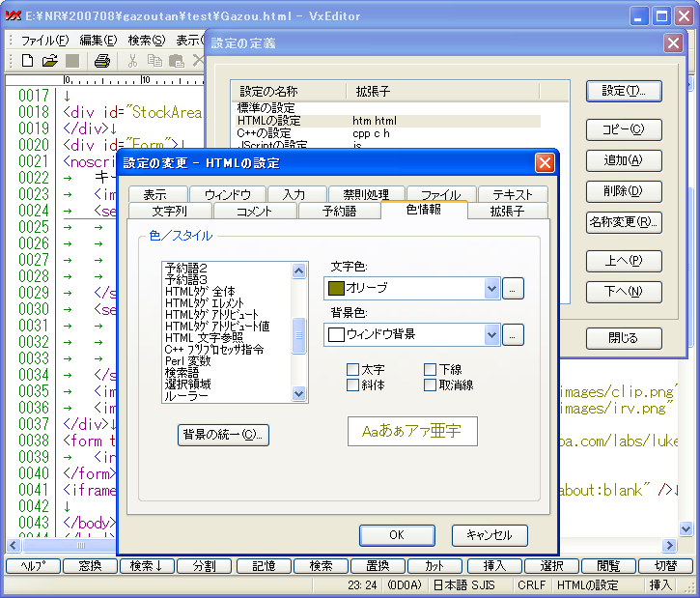Confirm with the OK button
The image size is (700, 598).
(x=397, y=535)
